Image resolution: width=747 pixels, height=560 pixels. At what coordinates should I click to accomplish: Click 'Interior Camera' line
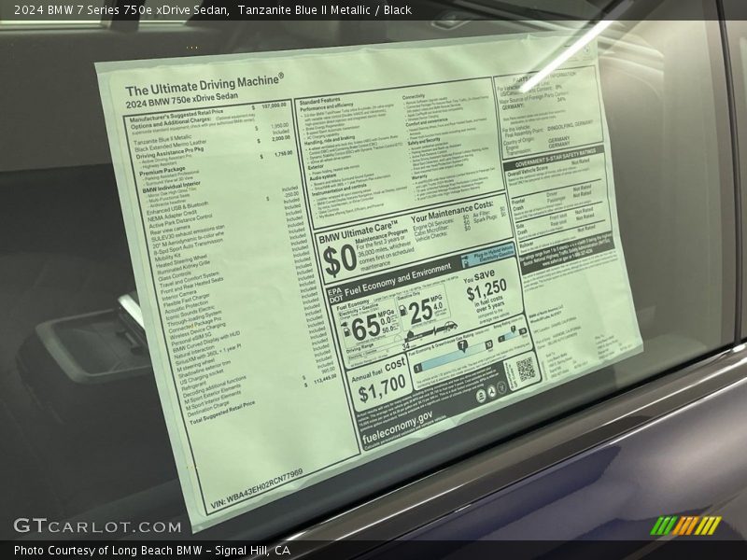(x=179, y=297)
